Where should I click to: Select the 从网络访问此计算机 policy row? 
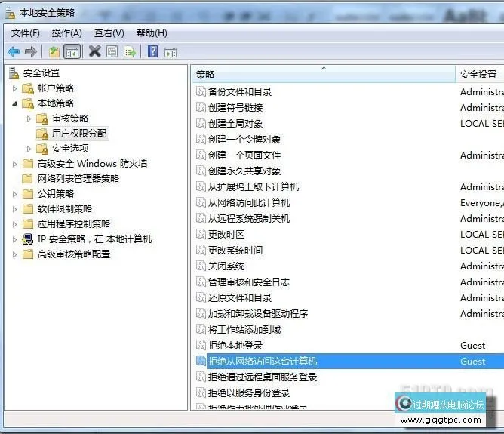348,202
